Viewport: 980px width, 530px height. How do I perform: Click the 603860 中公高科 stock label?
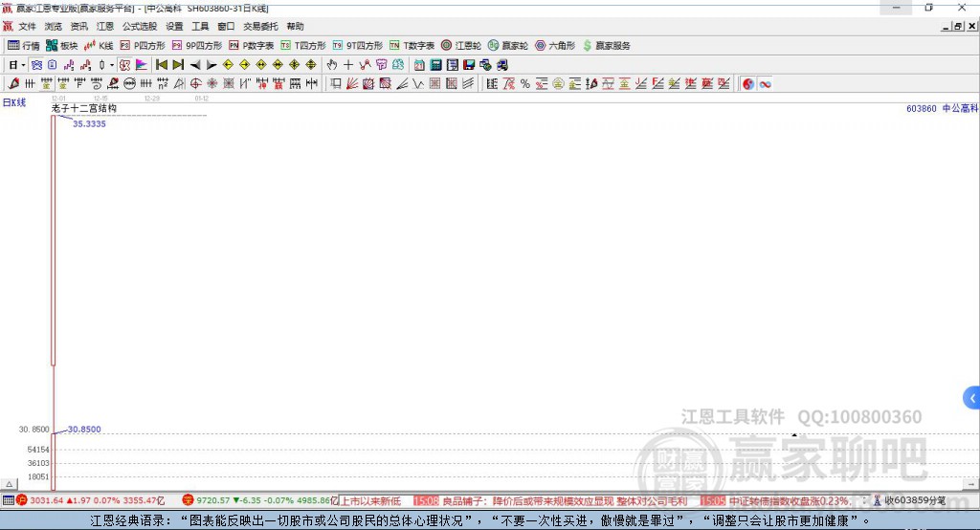click(942, 108)
